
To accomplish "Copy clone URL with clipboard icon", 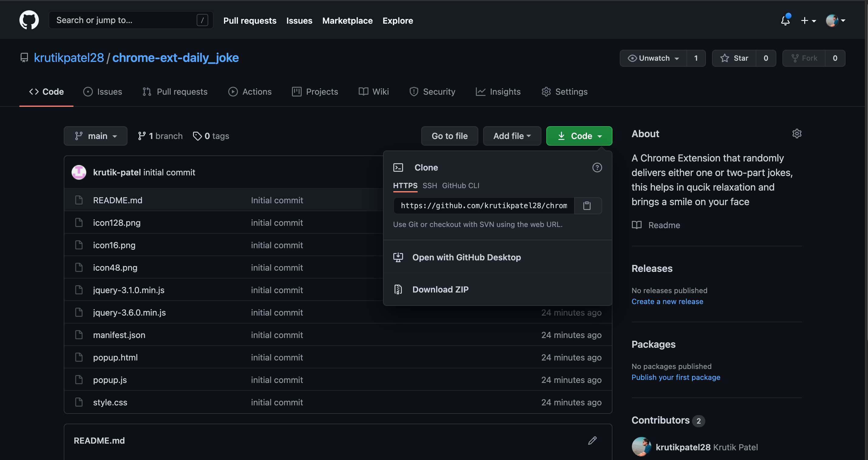I will click(587, 205).
